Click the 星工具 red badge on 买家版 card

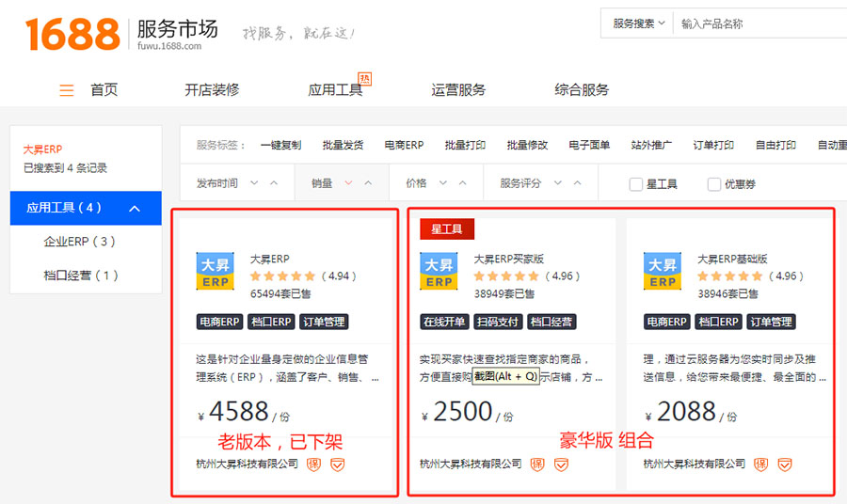pos(447,228)
